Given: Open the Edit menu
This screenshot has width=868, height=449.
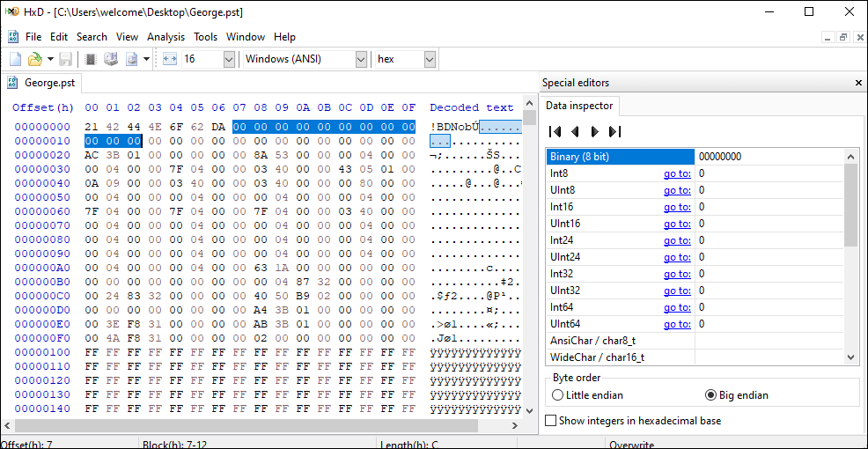Looking at the screenshot, I should pyautogui.click(x=59, y=37).
